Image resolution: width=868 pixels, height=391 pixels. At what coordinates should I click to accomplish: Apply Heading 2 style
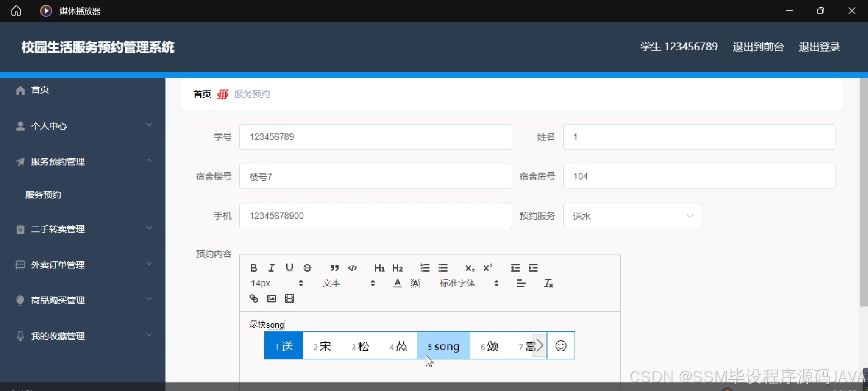[397, 268]
